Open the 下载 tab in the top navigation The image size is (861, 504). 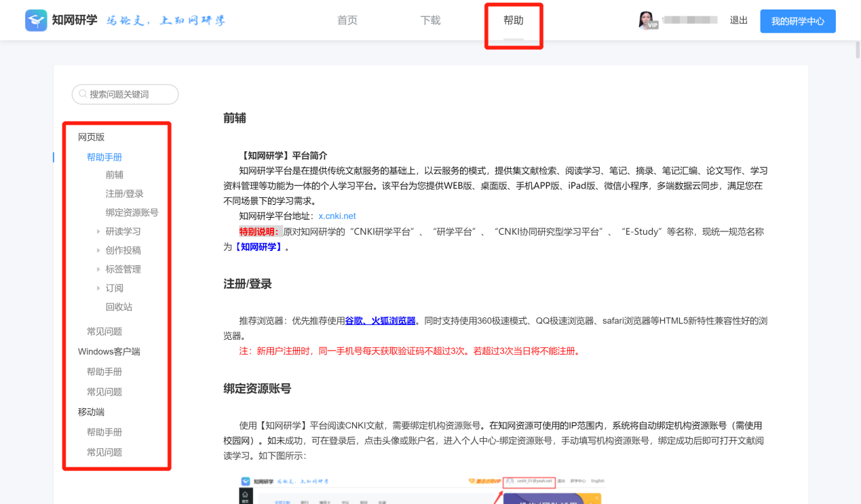[x=430, y=20]
